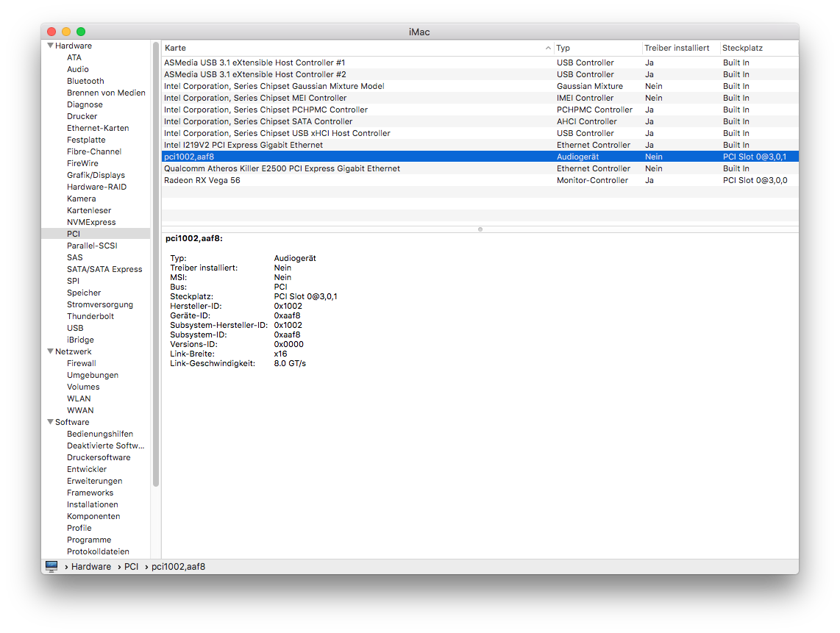The image size is (840, 633).
Task: Select Kamera in the sidebar
Action: (x=81, y=199)
